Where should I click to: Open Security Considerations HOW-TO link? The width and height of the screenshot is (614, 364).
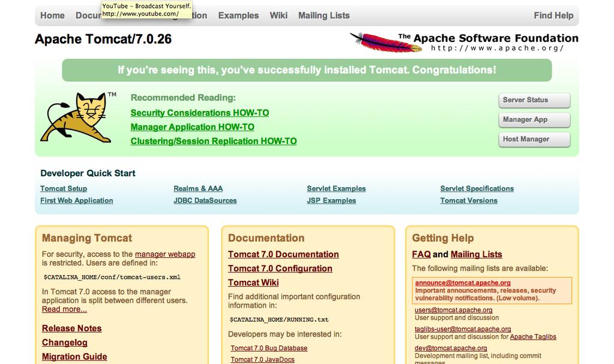(x=200, y=113)
